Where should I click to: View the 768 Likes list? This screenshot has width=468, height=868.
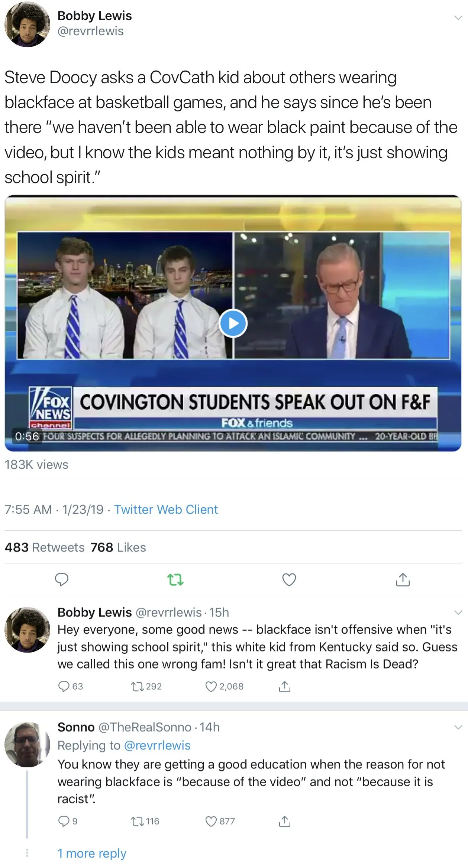[118, 547]
